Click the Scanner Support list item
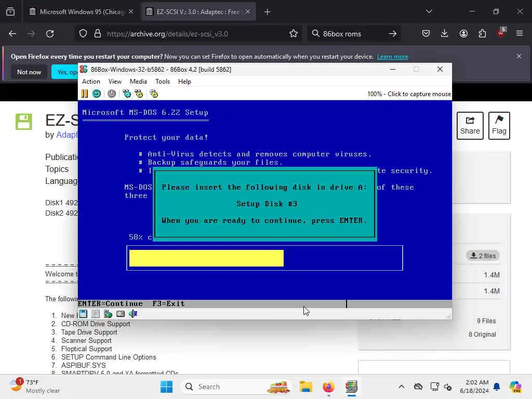 [86, 340]
